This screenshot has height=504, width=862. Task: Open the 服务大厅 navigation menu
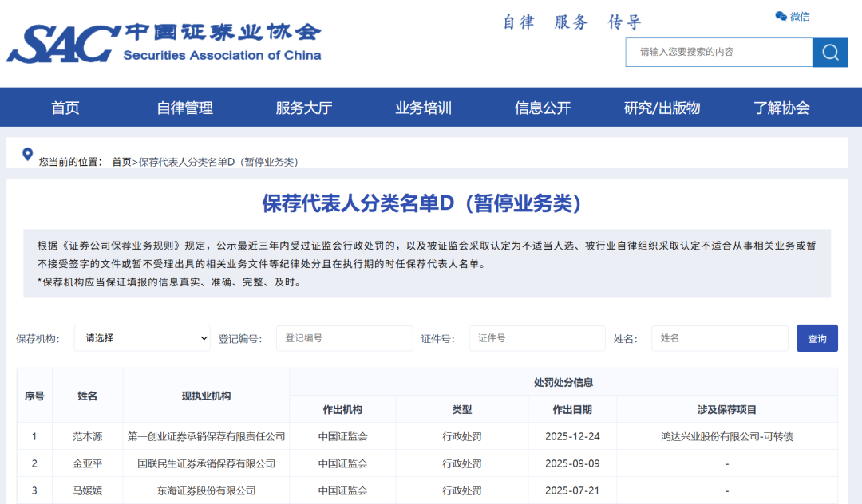tap(304, 108)
